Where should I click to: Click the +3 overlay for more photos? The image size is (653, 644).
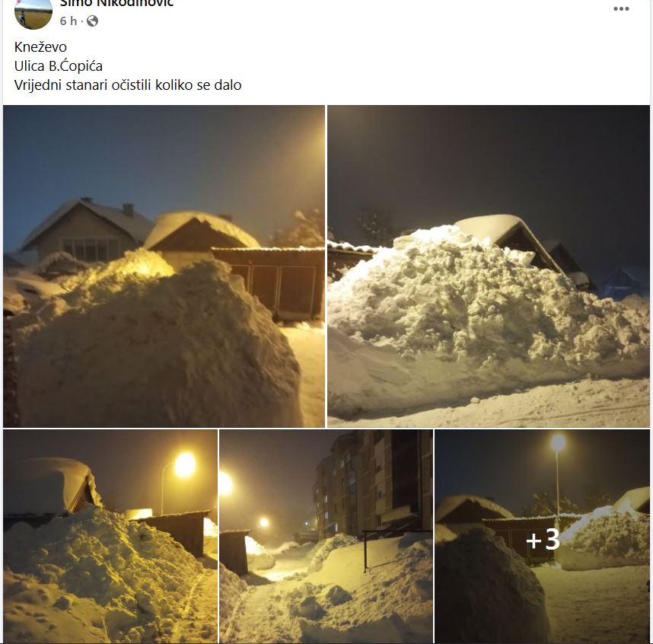pos(542,539)
